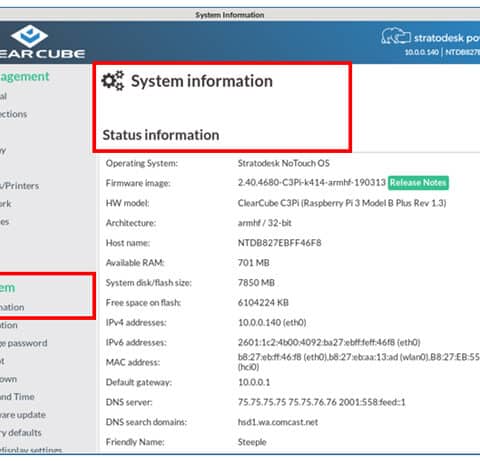Image resolution: width=480 pixels, height=461 pixels.
Task: Select firmware version 2.40.4680-C3Pi-k414-armhf-190313
Action: point(311,183)
